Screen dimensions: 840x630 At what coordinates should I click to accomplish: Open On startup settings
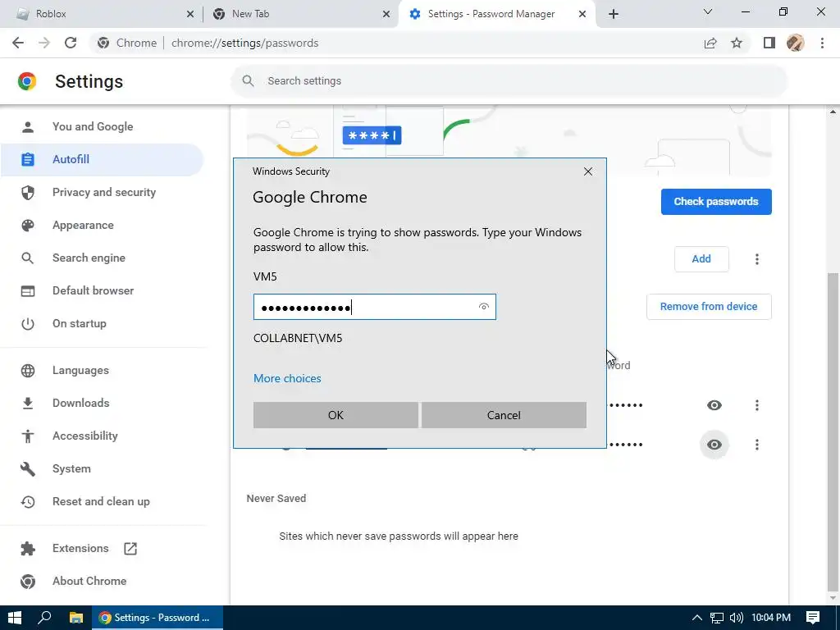[102, 323]
